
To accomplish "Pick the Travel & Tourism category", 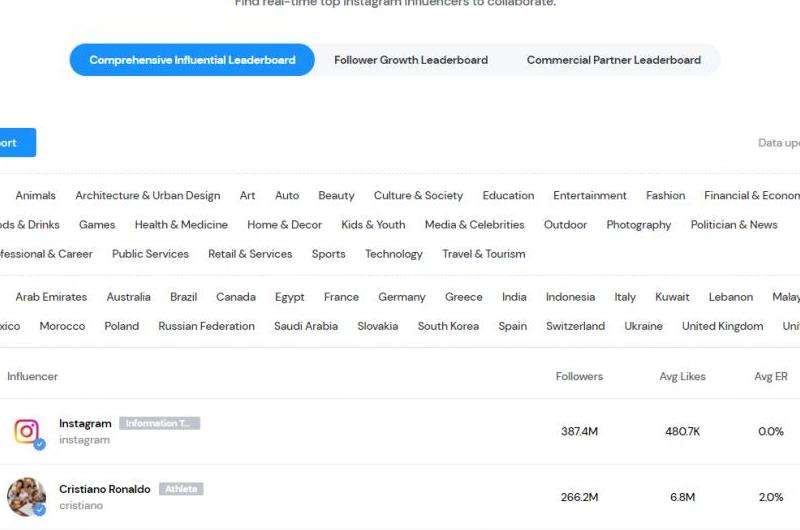I will 483,254.
